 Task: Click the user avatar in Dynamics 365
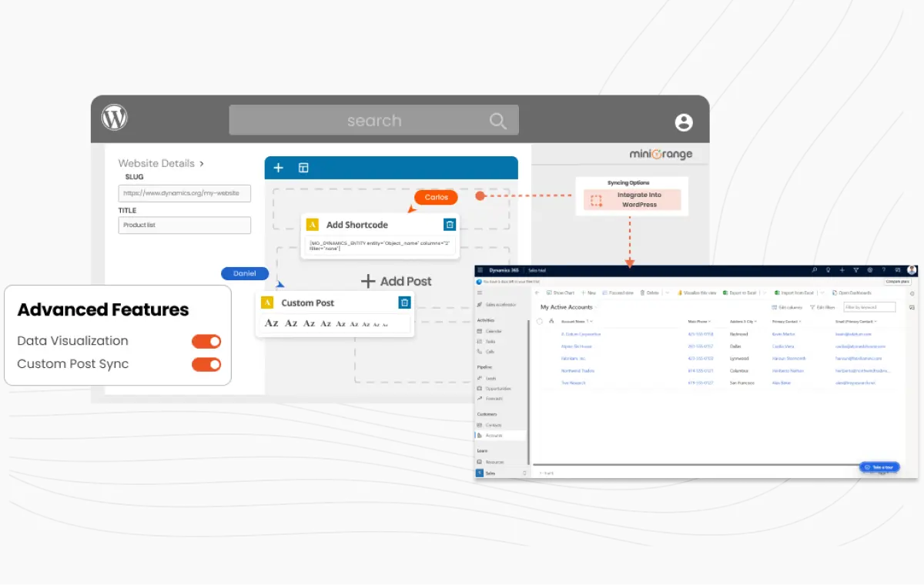pos(912,270)
